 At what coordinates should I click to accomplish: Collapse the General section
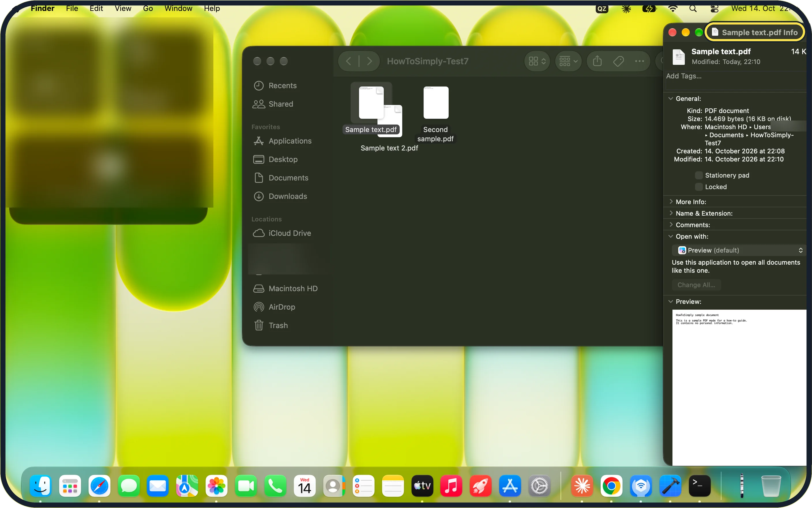click(x=671, y=98)
